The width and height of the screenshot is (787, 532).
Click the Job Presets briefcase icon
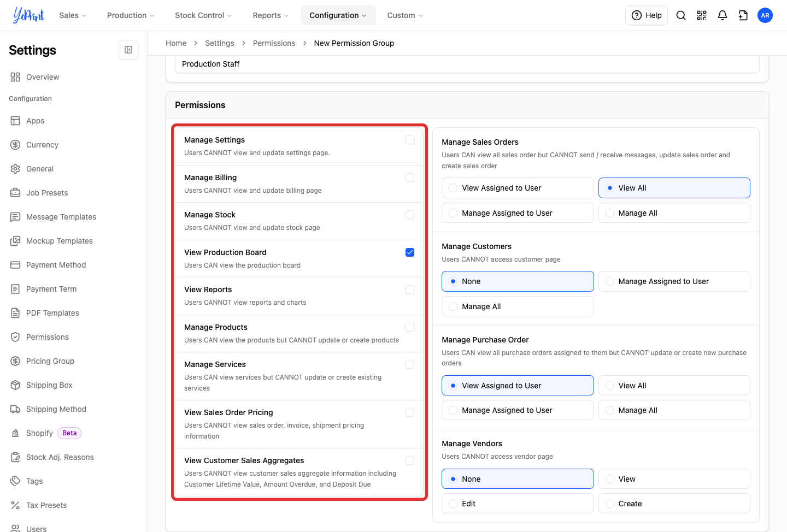15,193
